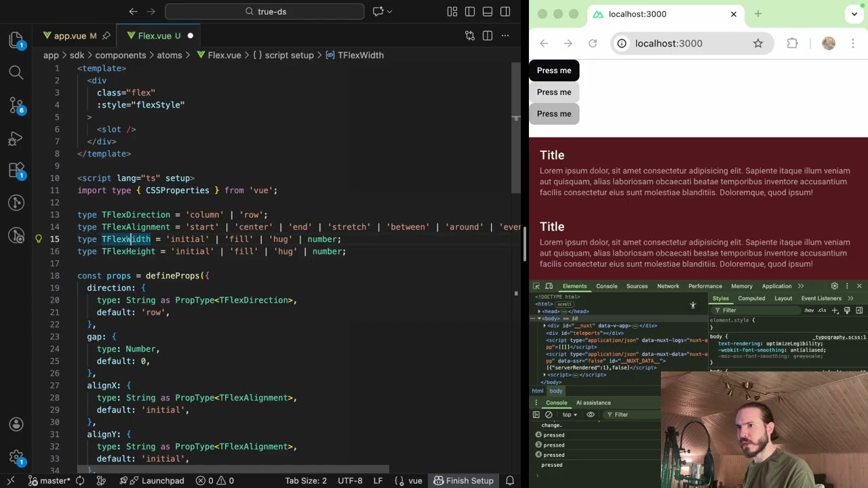Toggle the :hov element state panel
Image resolution: width=868 pixels, height=488 pixels.
(809, 310)
